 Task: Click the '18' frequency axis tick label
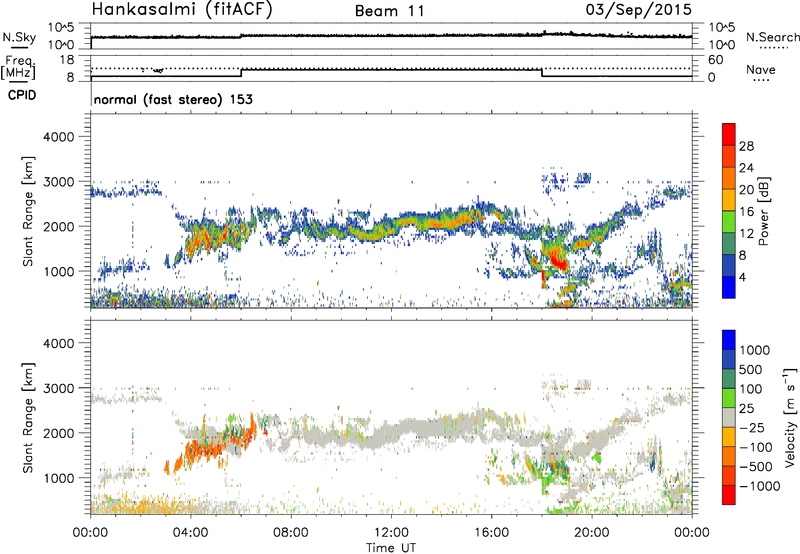[x=67, y=60]
